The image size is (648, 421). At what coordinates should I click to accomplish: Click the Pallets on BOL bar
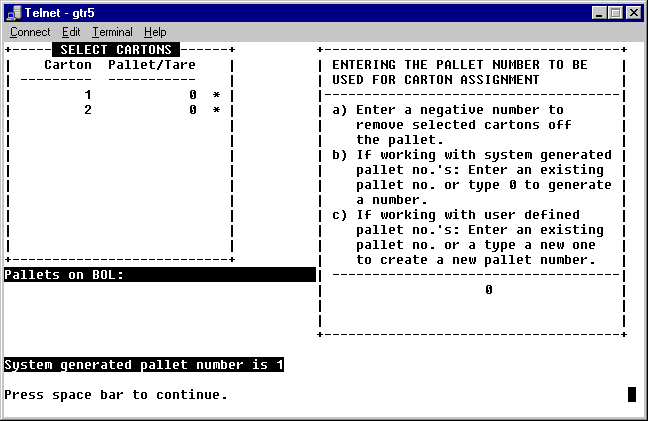(x=159, y=275)
